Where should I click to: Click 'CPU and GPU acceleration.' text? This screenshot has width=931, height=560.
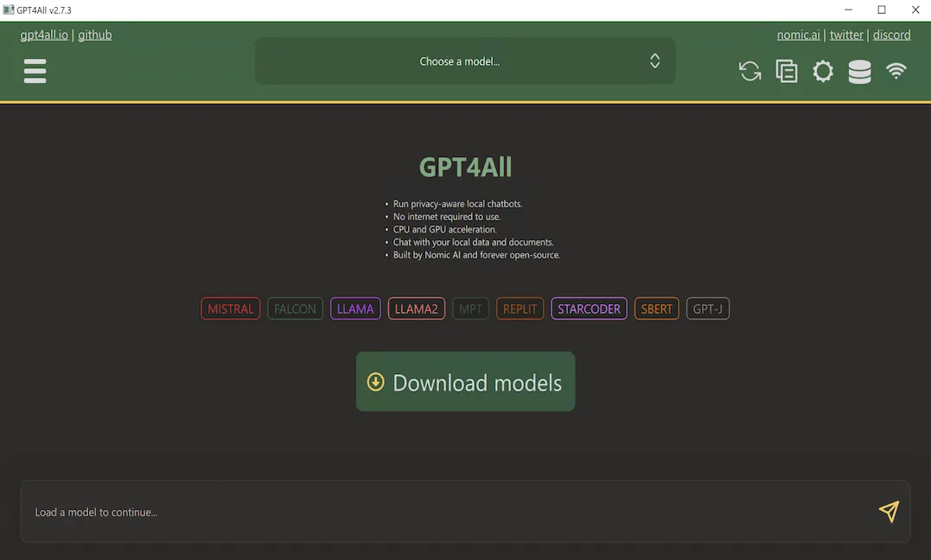pyautogui.click(x=445, y=229)
